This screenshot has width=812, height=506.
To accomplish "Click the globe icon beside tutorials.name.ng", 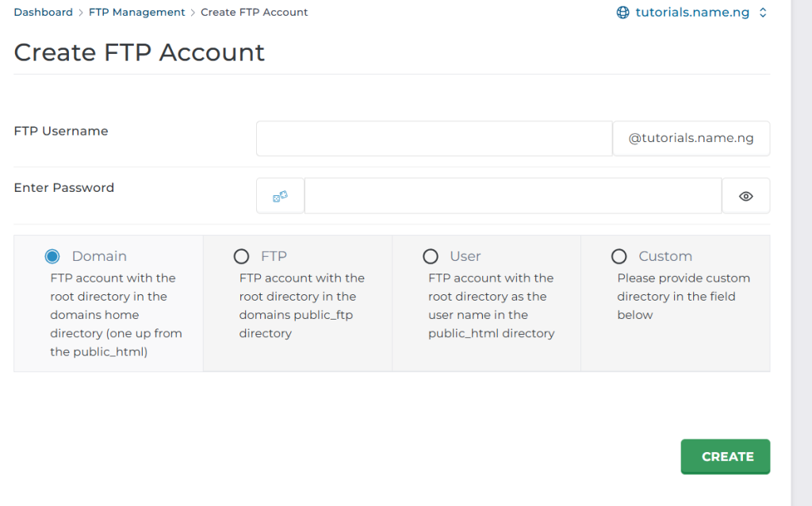I will tap(623, 13).
